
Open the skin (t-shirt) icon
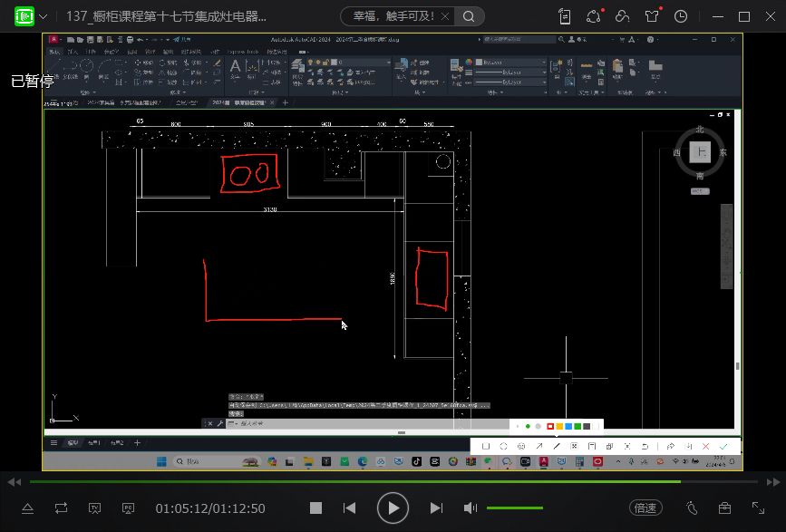652,16
